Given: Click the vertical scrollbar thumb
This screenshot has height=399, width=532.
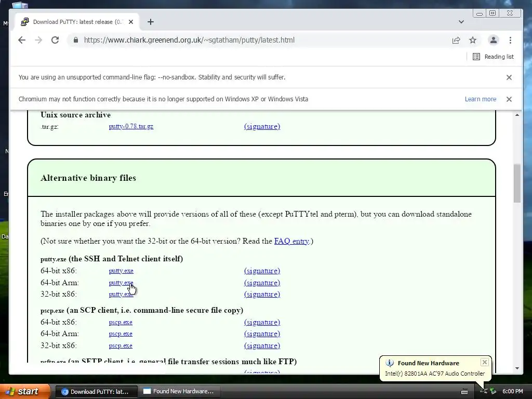Looking at the screenshot, I should coord(517,183).
